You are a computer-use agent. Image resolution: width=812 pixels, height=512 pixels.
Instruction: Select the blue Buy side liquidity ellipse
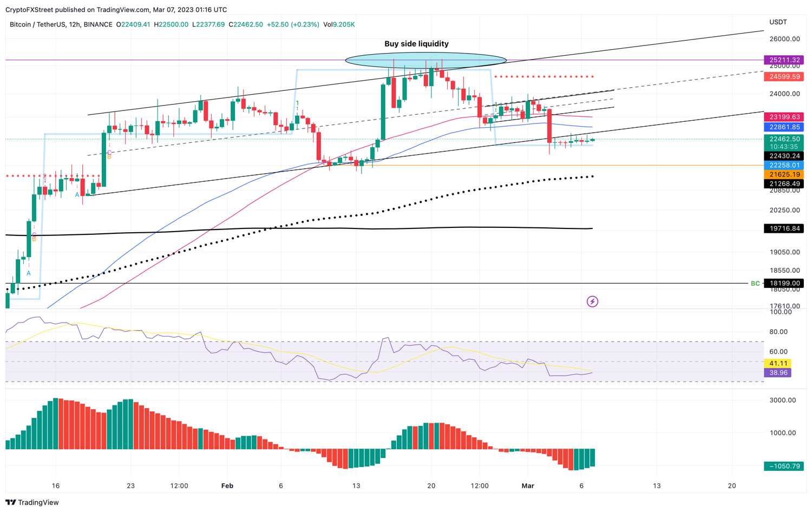click(x=425, y=60)
